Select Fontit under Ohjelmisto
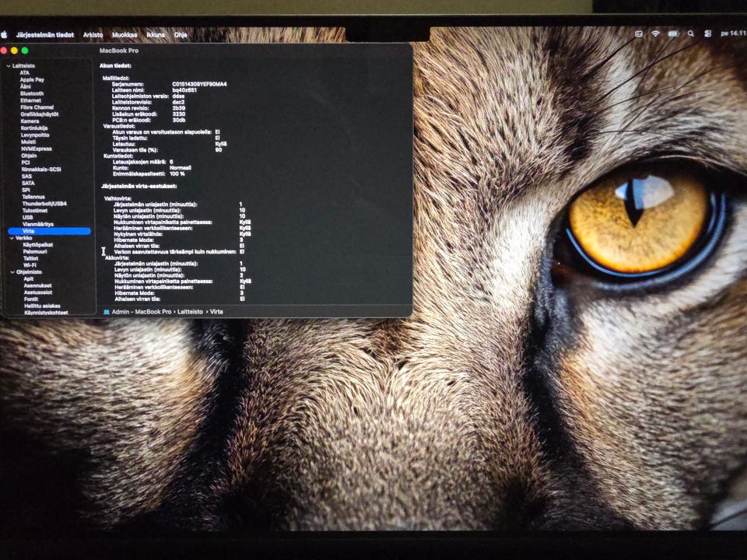 tap(30, 299)
